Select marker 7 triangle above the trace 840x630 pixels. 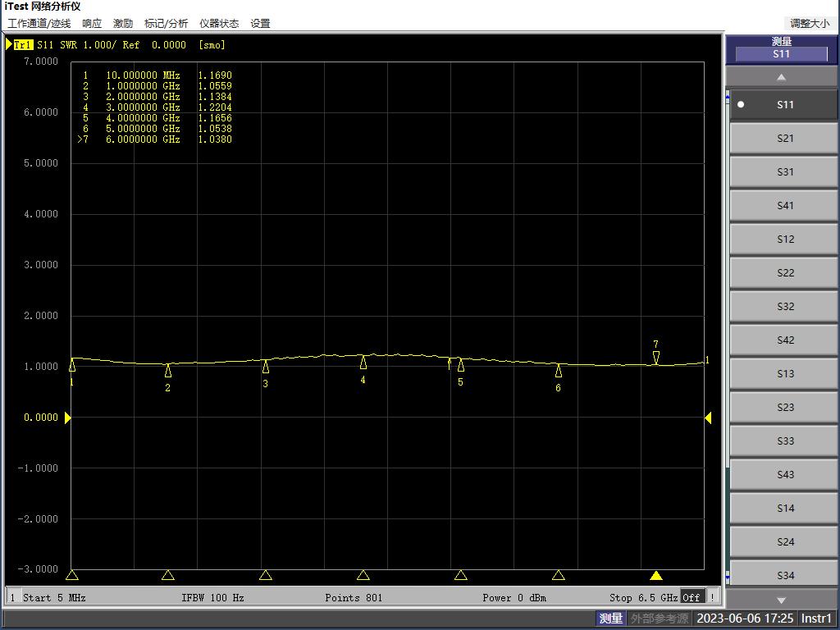[x=656, y=357]
